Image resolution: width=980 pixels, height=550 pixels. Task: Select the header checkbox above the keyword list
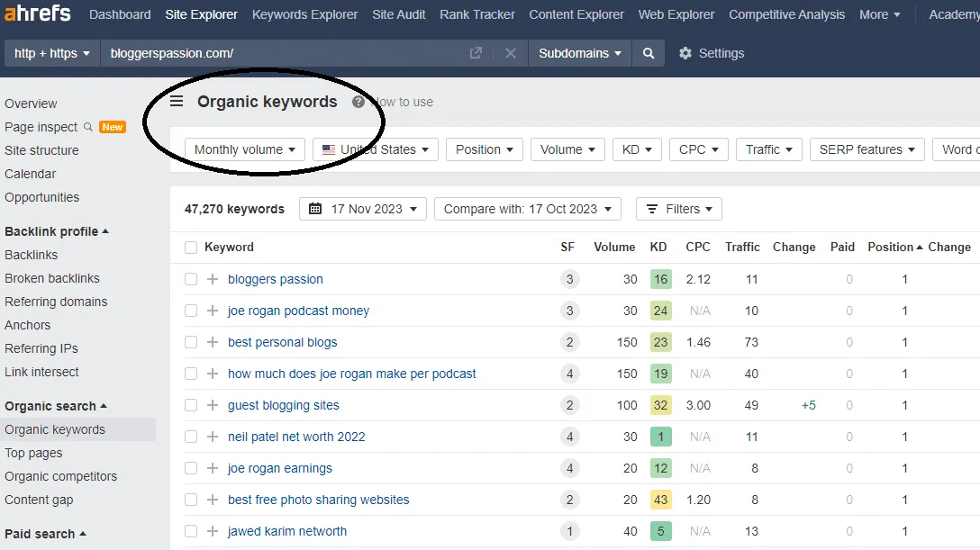[x=191, y=246]
